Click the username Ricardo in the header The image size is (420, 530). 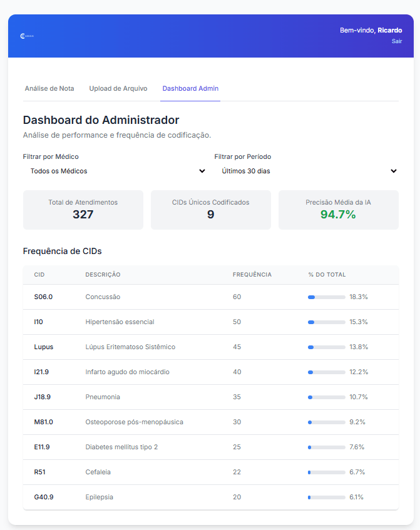[389, 30]
